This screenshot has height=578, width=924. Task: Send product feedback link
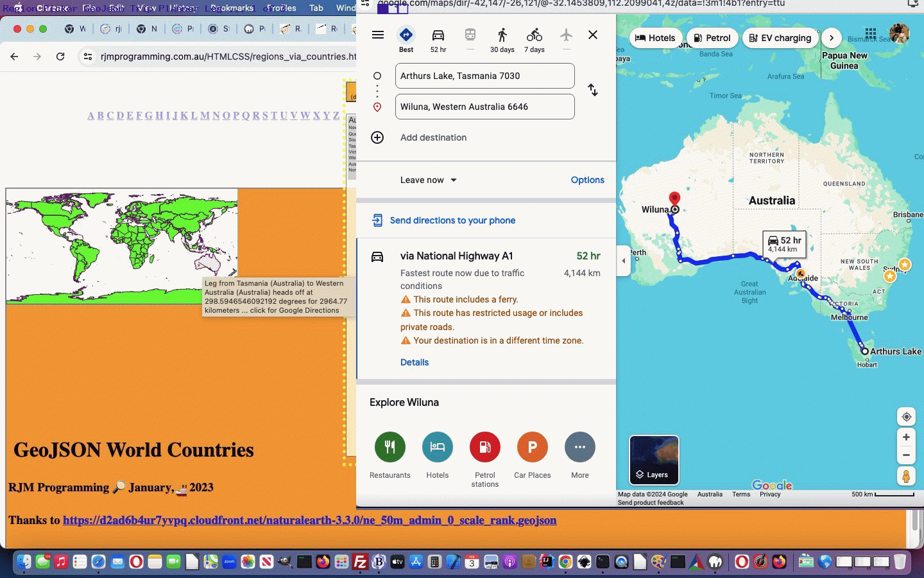[651, 503]
